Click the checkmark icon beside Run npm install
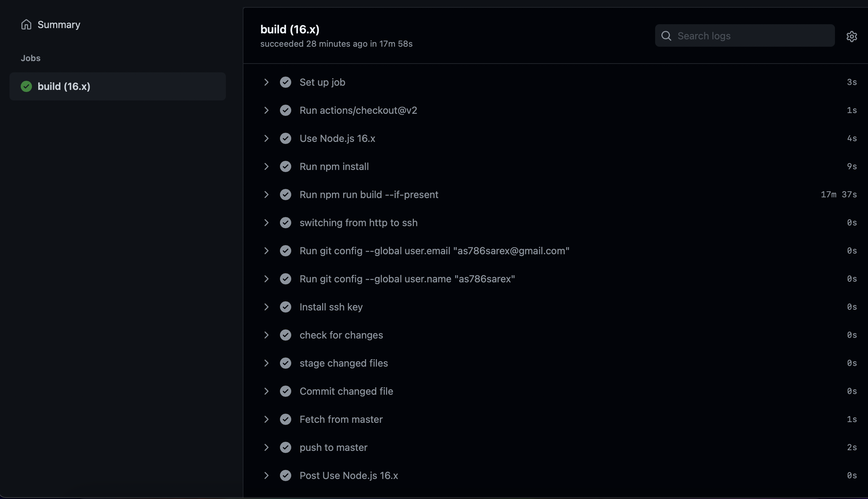Image resolution: width=868 pixels, height=499 pixels. (286, 166)
